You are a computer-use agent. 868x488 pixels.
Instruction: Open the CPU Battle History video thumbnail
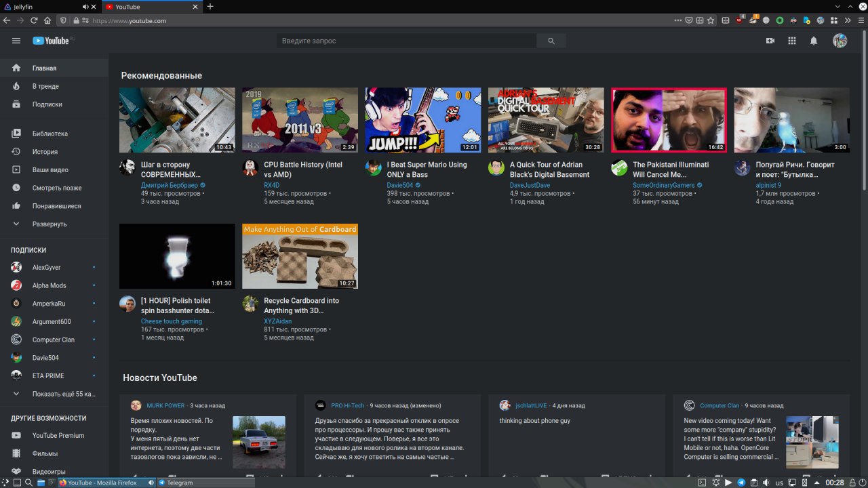(300, 120)
